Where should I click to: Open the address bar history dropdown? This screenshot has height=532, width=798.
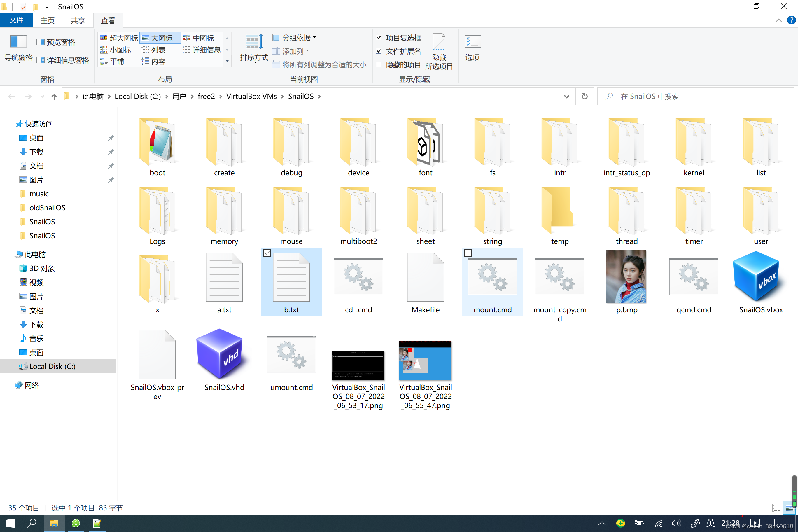[x=566, y=96]
